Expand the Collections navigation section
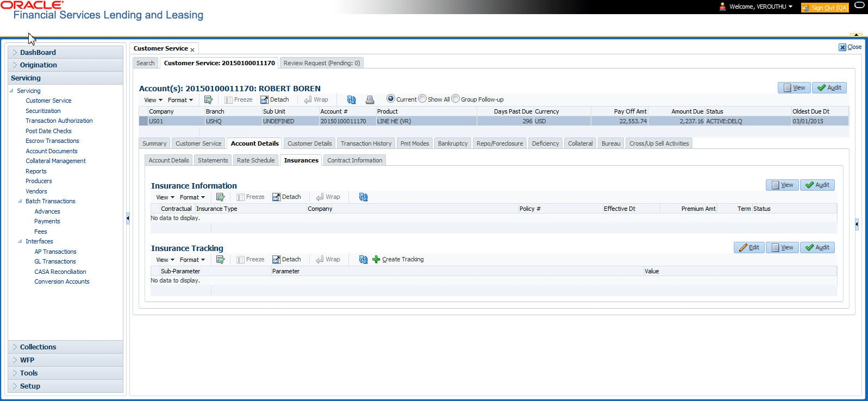This screenshot has width=868, height=401. 15,347
